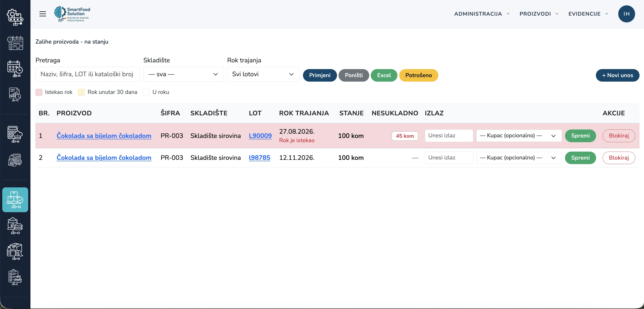Click the packaging boxes sidebar icon
644x309 pixels.
(15, 251)
